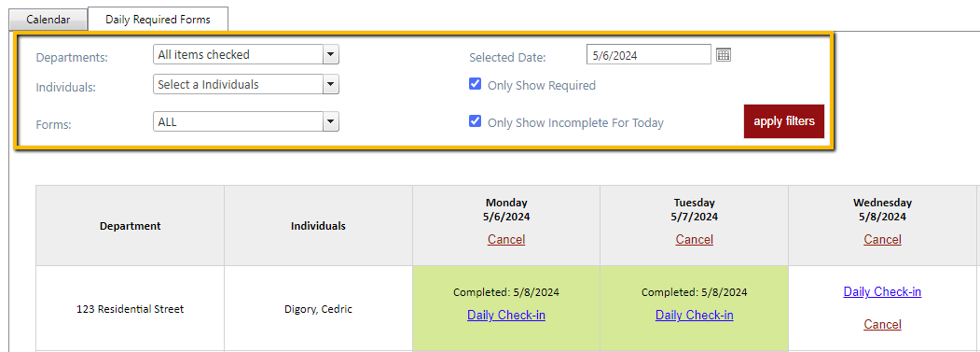Click 'Completed: 5/8/2024' text in Monday cell
Viewport: 980px width, 352px height.
(x=506, y=292)
